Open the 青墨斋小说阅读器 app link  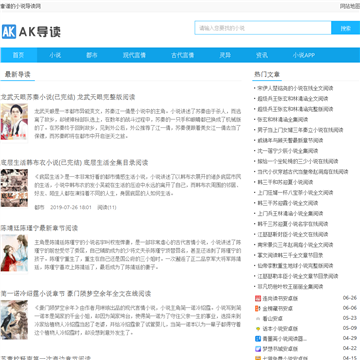285,339
